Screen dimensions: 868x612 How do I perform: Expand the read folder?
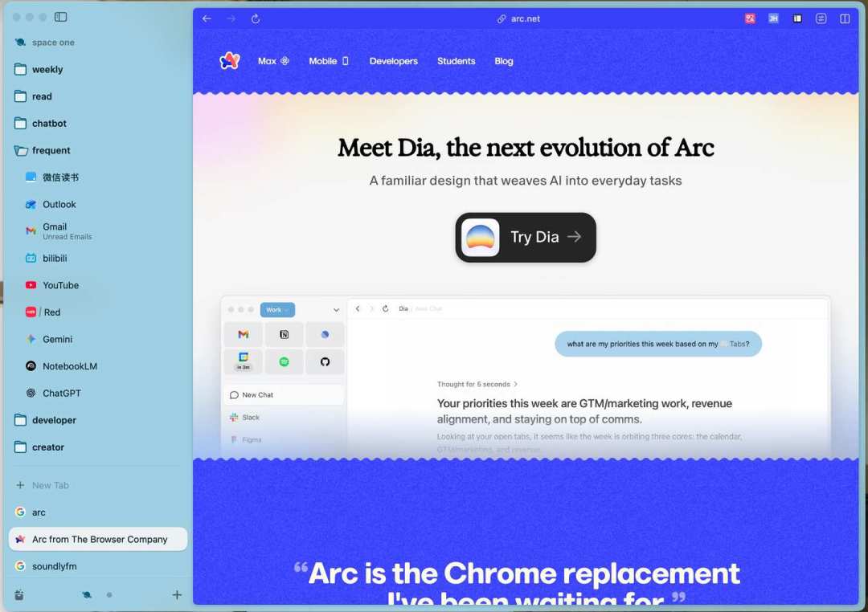(x=98, y=96)
